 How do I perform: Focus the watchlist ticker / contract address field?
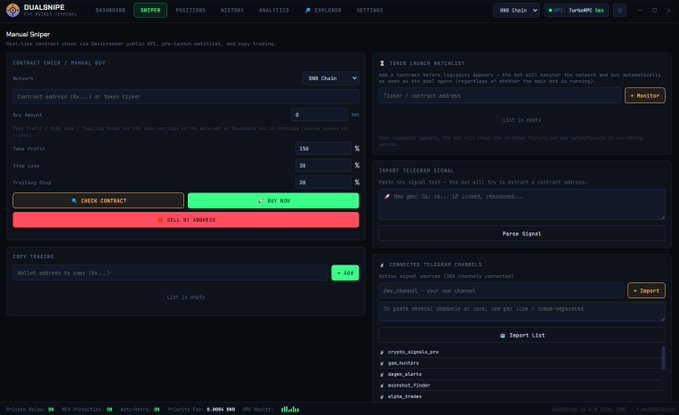tap(499, 96)
